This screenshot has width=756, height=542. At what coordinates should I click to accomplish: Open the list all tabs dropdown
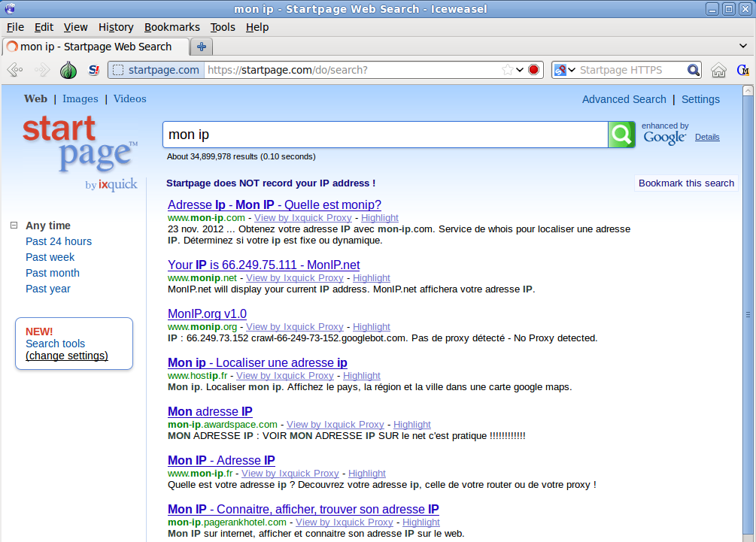click(x=743, y=47)
